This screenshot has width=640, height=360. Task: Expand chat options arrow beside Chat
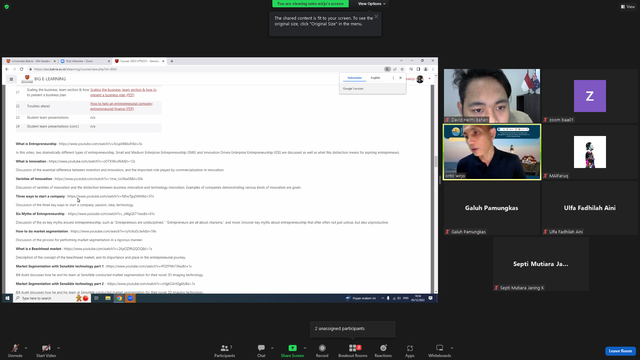click(272, 348)
